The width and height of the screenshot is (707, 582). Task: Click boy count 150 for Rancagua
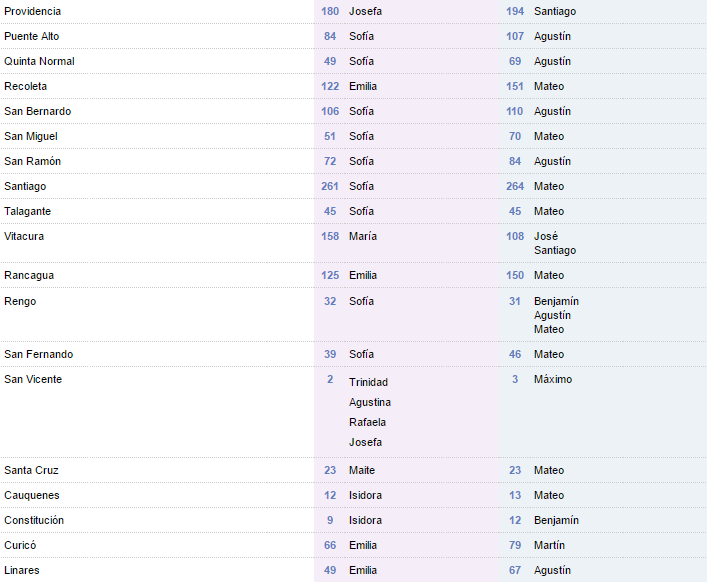(x=515, y=275)
